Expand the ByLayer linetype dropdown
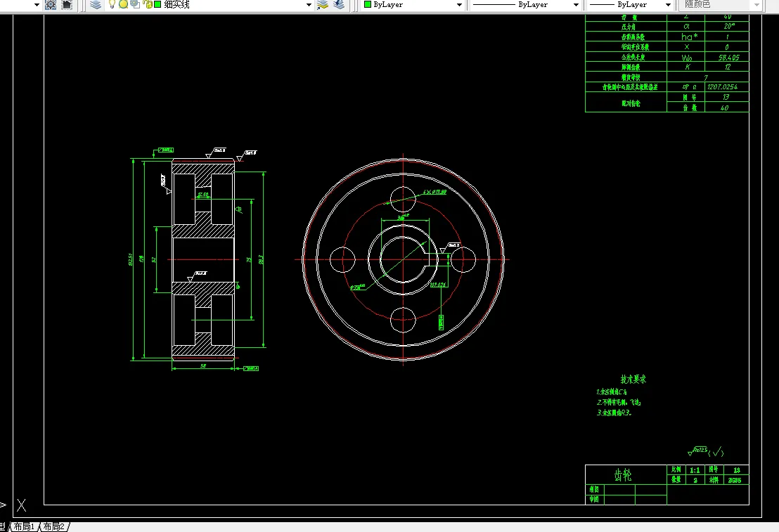Image resolution: width=779 pixels, height=532 pixels. [577, 4]
